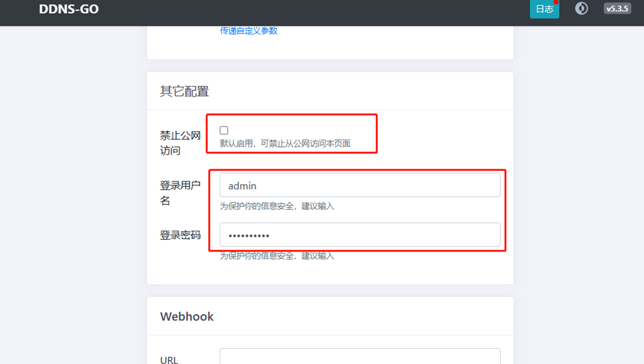Select the Webhook URL input box
The image size is (644, 364).
click(x=360, y=357)
